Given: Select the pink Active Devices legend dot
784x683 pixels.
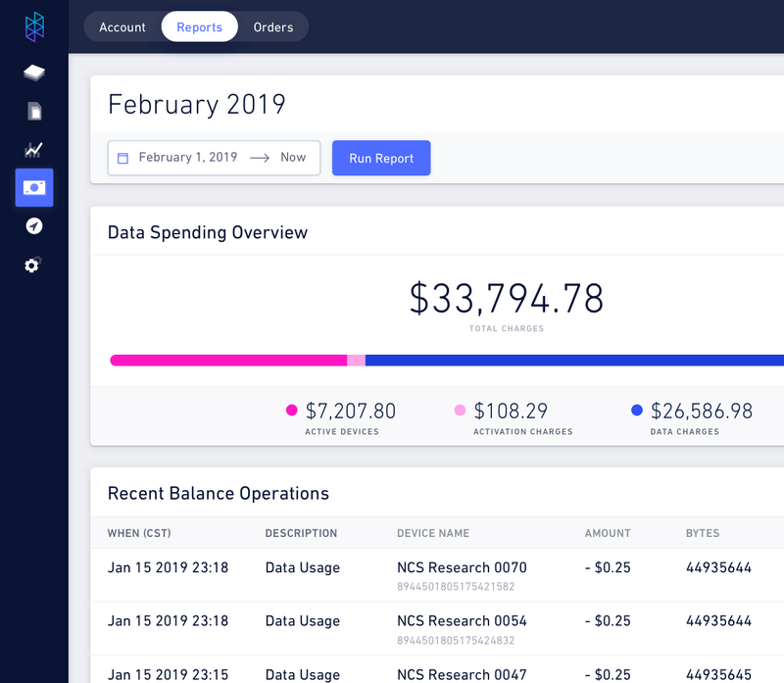Looking at the screenshot, I should 290,410.
